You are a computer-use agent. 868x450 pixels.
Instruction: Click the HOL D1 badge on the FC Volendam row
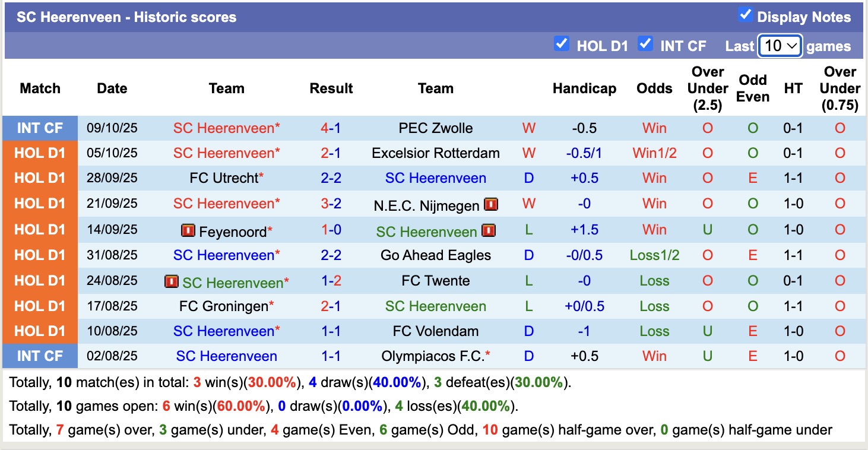point(40,331)
